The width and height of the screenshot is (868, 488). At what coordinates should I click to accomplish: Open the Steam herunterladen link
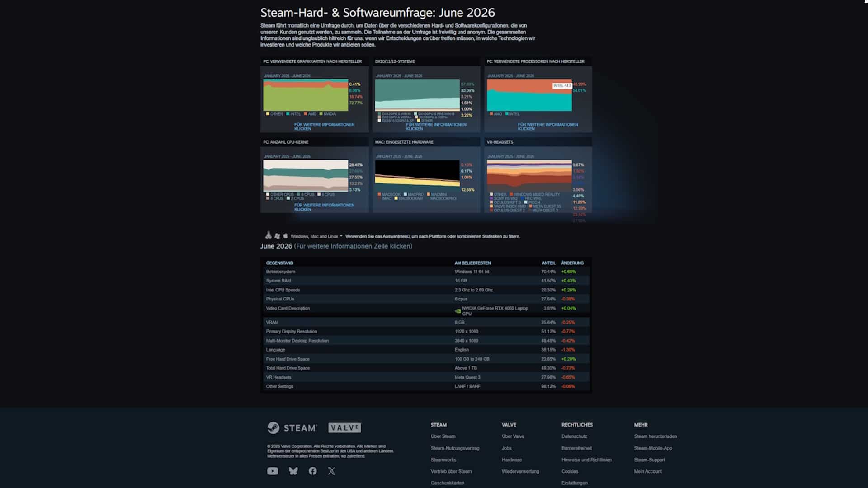click(x=655, y=436)
